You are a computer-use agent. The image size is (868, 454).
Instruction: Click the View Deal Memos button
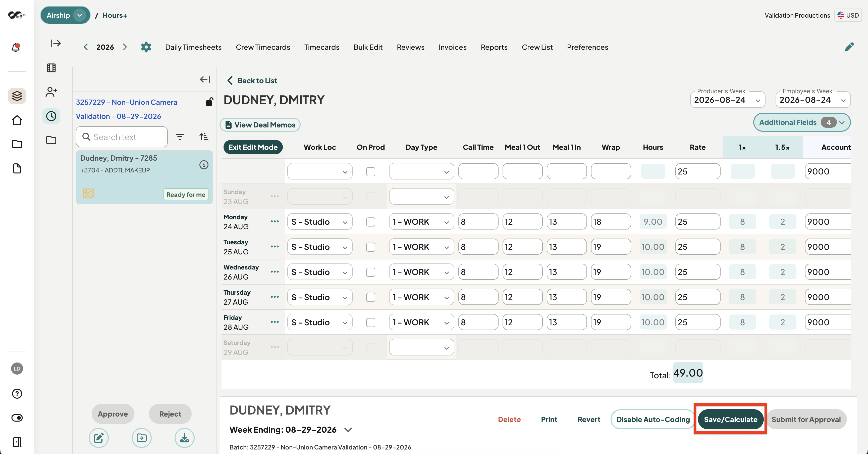(260, 125)
